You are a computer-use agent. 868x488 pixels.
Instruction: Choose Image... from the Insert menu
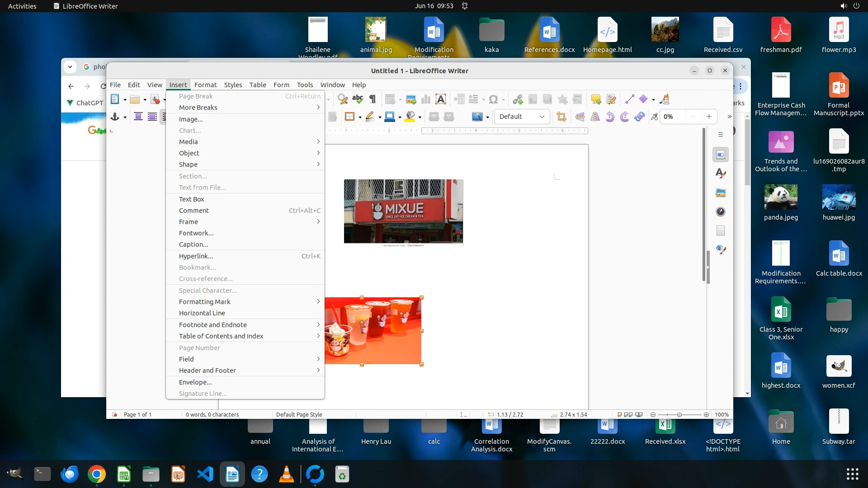(x=191, y=119)
